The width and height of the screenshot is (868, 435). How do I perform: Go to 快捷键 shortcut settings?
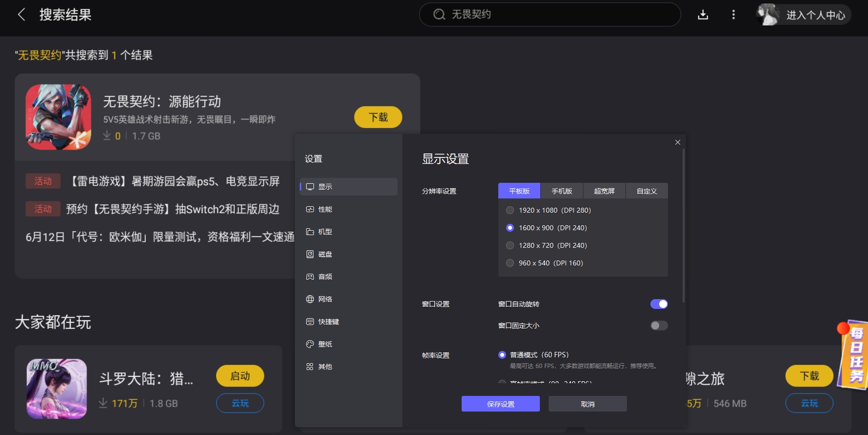pos(328,322)
